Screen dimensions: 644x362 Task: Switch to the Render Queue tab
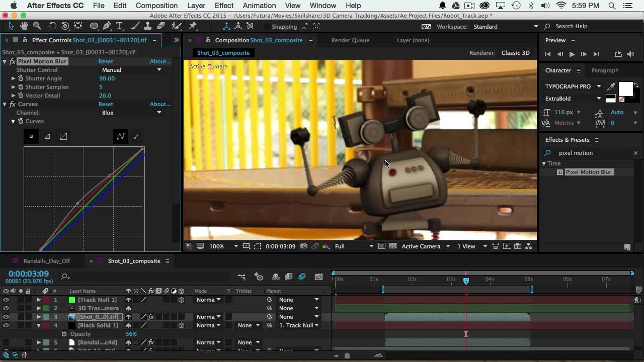[350, 40]
